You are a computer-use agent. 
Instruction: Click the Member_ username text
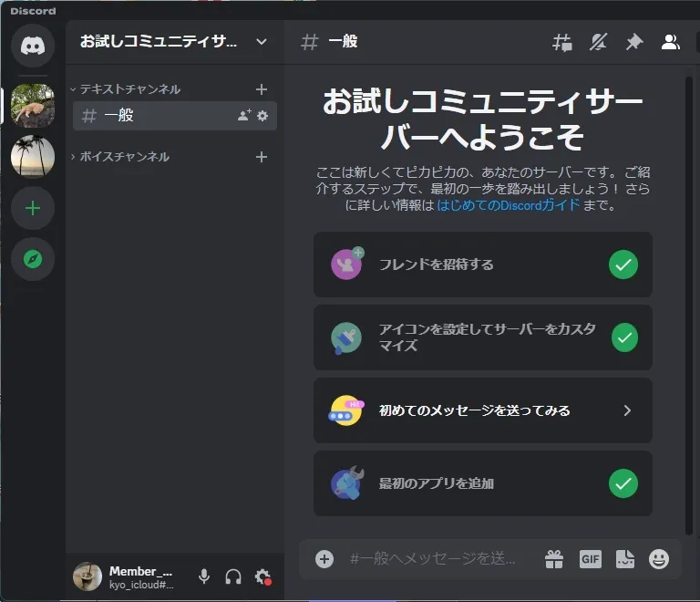tap(140, 571)
